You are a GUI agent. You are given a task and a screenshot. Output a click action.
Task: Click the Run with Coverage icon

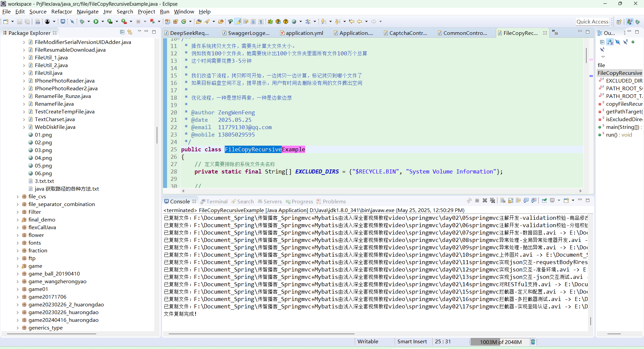tap(110, 21)
